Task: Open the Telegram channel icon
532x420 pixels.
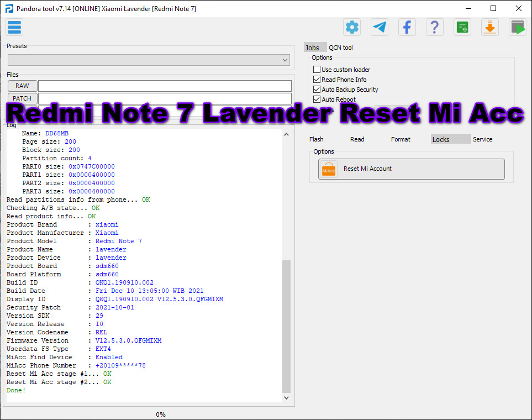Action: [380, 27]
